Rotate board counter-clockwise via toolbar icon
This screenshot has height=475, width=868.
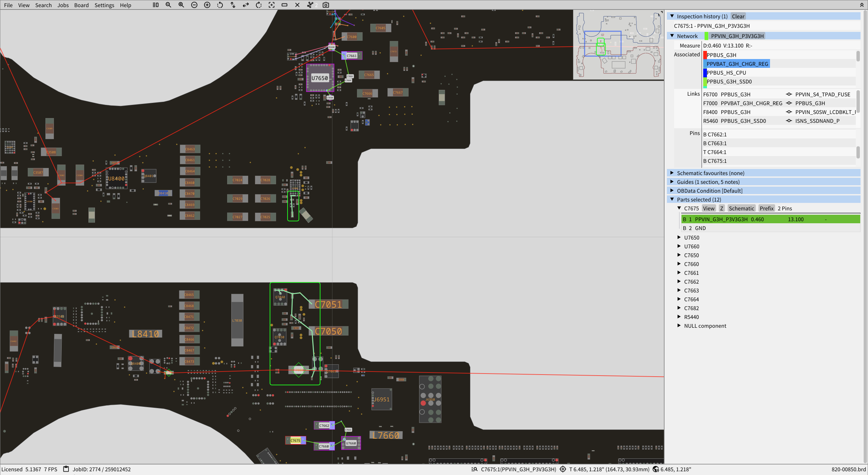tap(220, 5)
